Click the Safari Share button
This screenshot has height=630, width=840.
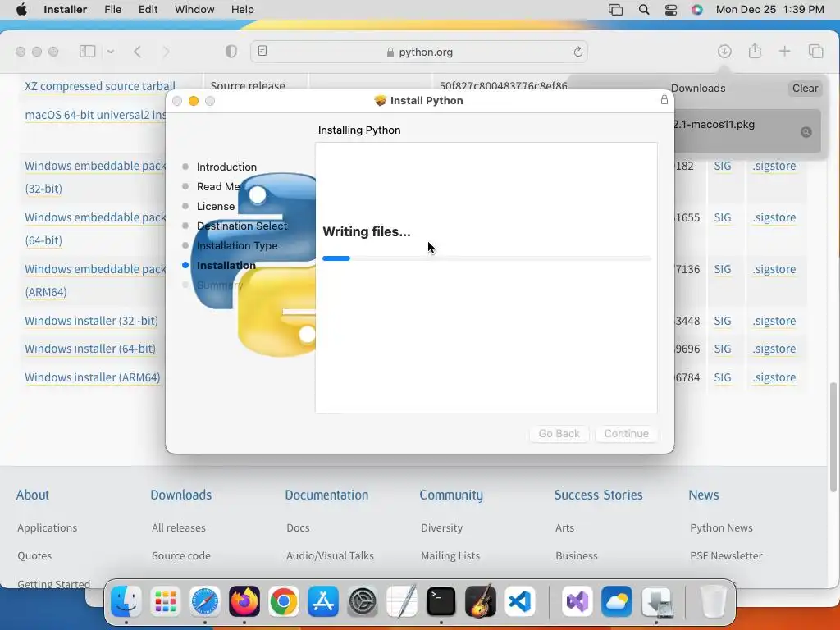(x=755, y=51)
